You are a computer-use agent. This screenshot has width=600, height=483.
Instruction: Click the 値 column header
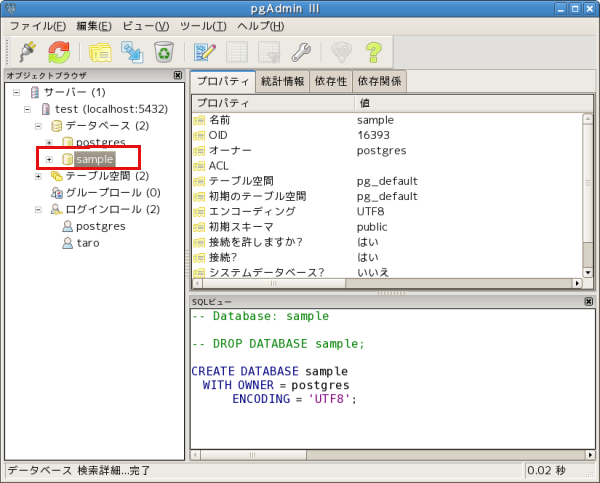[474, 103]
